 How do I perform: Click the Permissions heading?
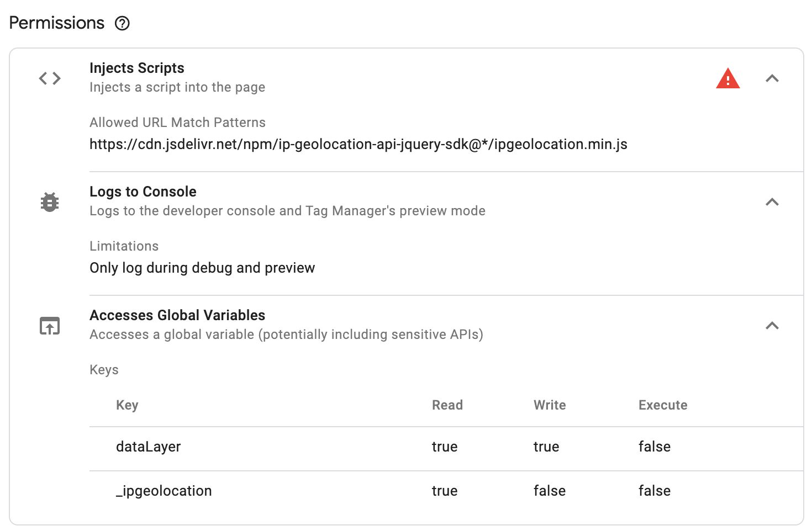(x=57, y=23)
